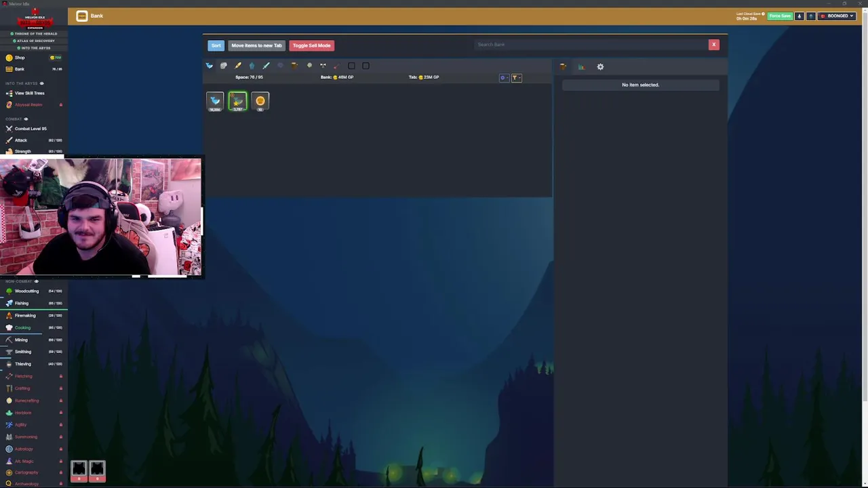Switch to the second bank tab, stone icon

coord(224,66)
